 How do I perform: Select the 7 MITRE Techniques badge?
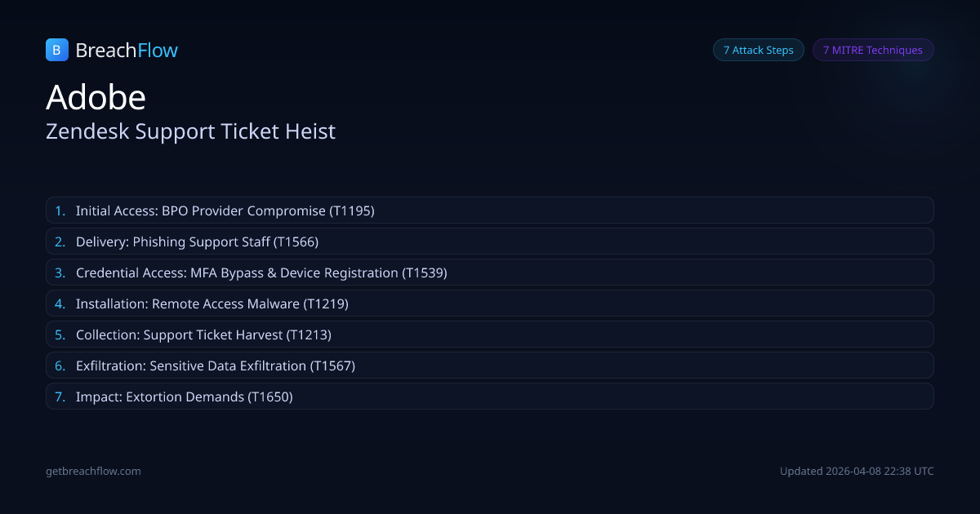click(872, 50)
